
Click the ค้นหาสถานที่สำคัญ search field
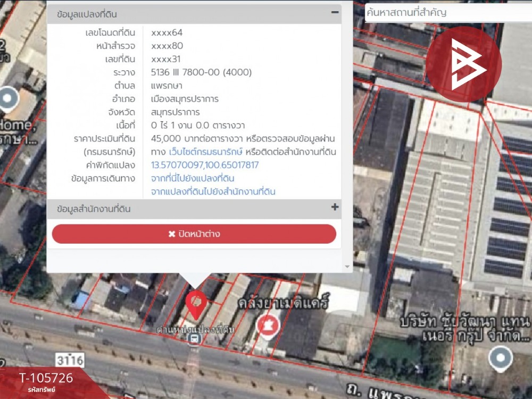click(448, 13)
